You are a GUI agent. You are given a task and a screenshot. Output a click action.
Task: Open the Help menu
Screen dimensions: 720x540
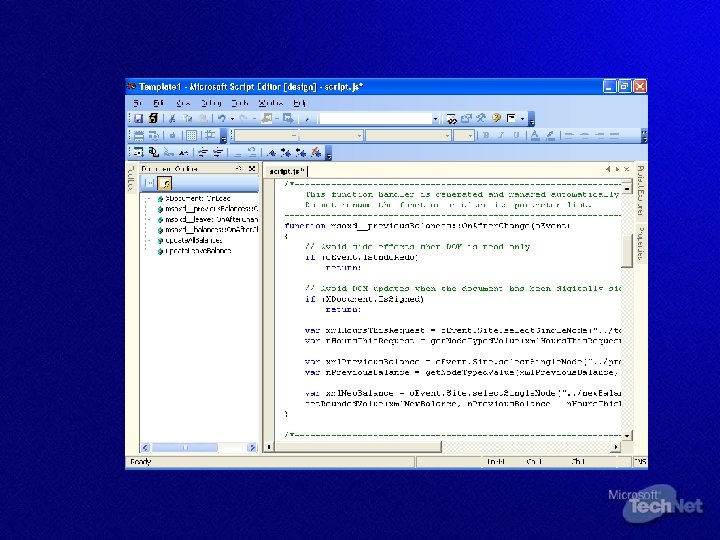pos(299,103)
